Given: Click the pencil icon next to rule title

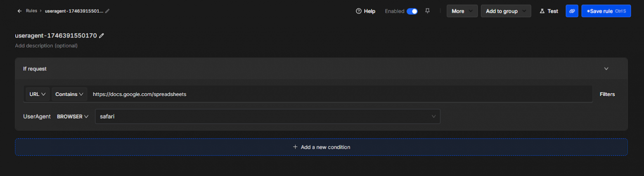Looking at the screenshot, I should click(x=102, y=36).
